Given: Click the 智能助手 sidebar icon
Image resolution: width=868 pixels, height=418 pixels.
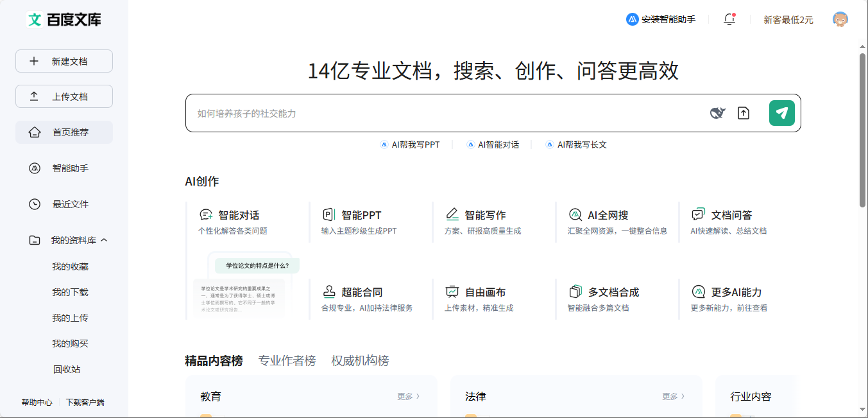Looking at the screenshot, I should coord(35,168).
